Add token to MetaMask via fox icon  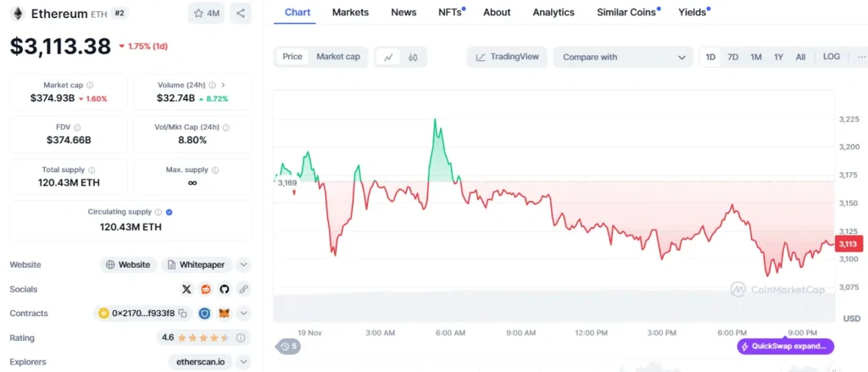point(225,314)
